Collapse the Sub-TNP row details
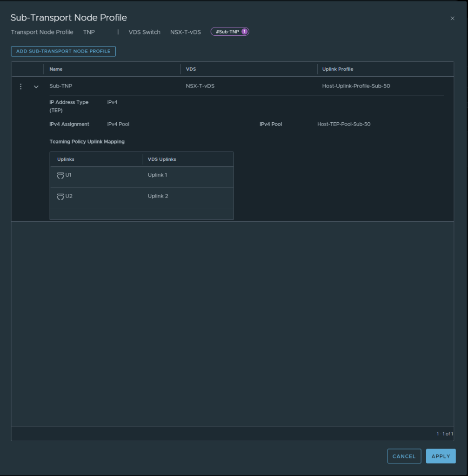Screen dimensions: 468x476 [36, 86]
